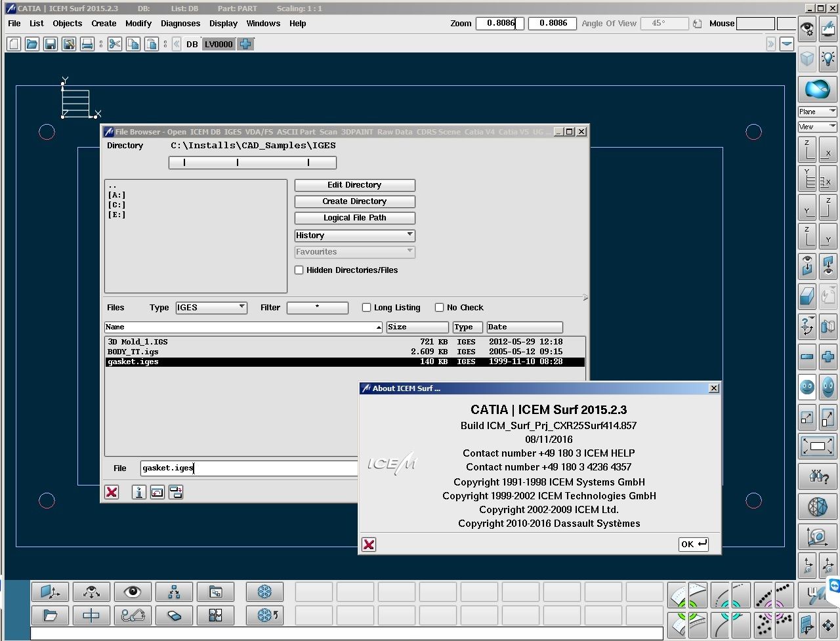The width and height of the screenshot is (840, 641).
Task: Click the Date column header
Action: pos(524,327)
